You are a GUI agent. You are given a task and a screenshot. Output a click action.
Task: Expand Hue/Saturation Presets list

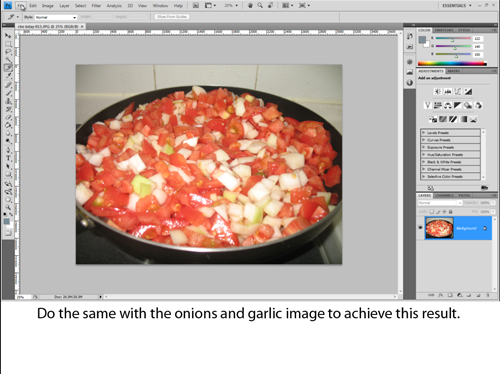[424, 155]
